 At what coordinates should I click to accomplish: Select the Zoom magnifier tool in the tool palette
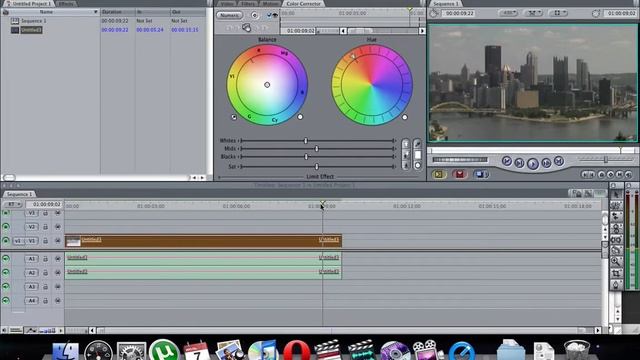tap(616, 262)
